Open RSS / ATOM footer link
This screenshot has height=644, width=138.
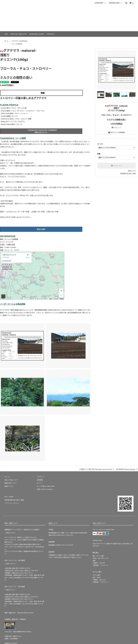pos(9,497)
